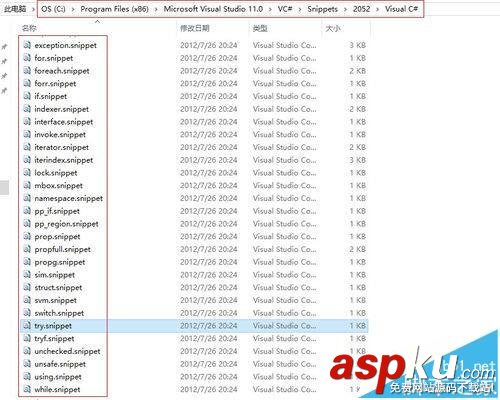This screenshot has width=500, height=400.
Task: Click the propfull.snippet file icon
Action: (27, 249)
